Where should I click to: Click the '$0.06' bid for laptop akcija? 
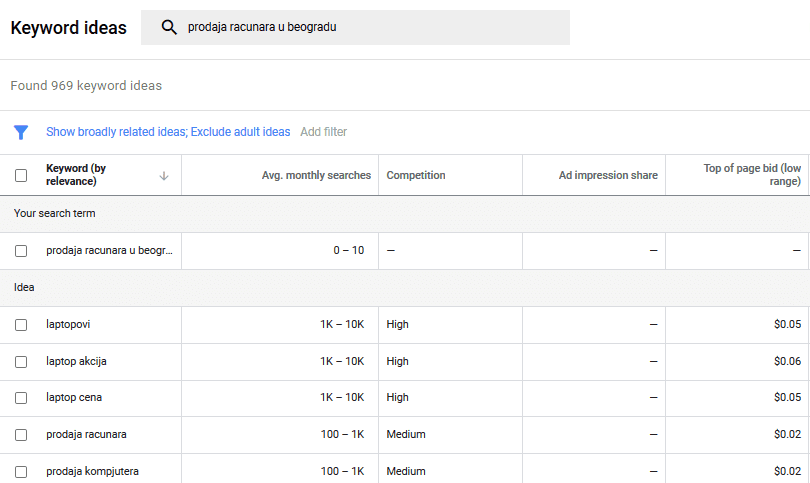[787, 361]
